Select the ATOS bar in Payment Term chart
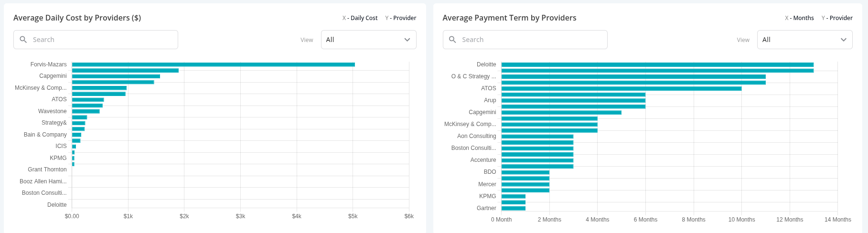This screenshot has height=233, width=868. (622, 88)
